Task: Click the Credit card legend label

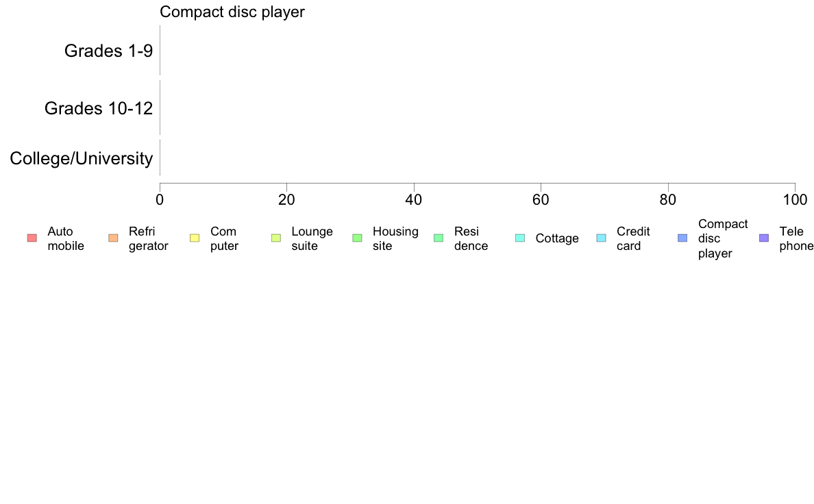Action: [633, 239]
